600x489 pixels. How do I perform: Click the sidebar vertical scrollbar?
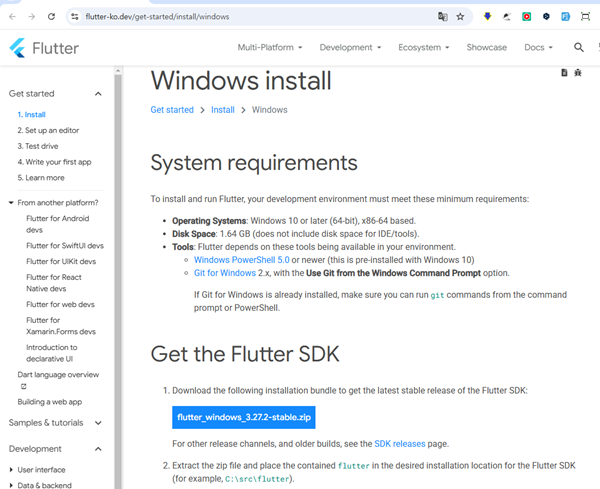click(118, 281)
